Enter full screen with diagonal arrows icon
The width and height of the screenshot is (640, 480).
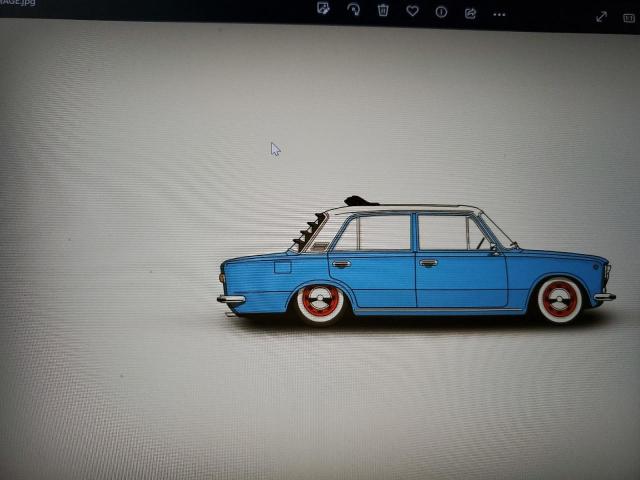tap(601, 16)
